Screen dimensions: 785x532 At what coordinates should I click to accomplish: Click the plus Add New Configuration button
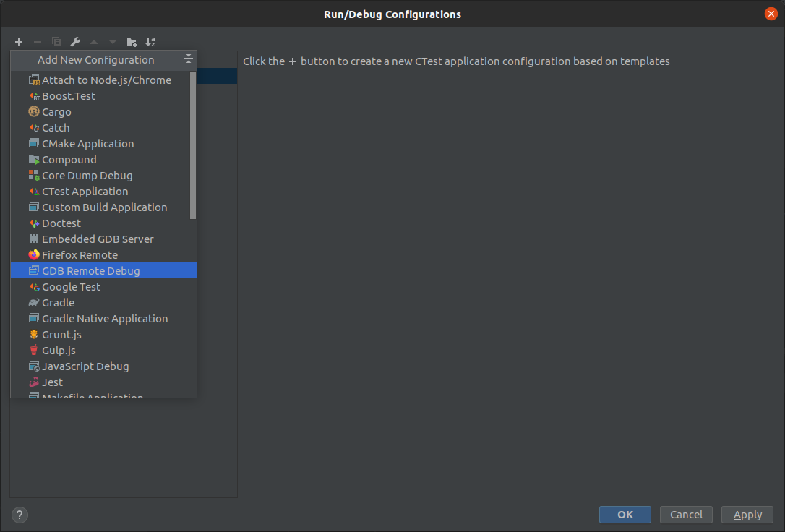[19, 42]
